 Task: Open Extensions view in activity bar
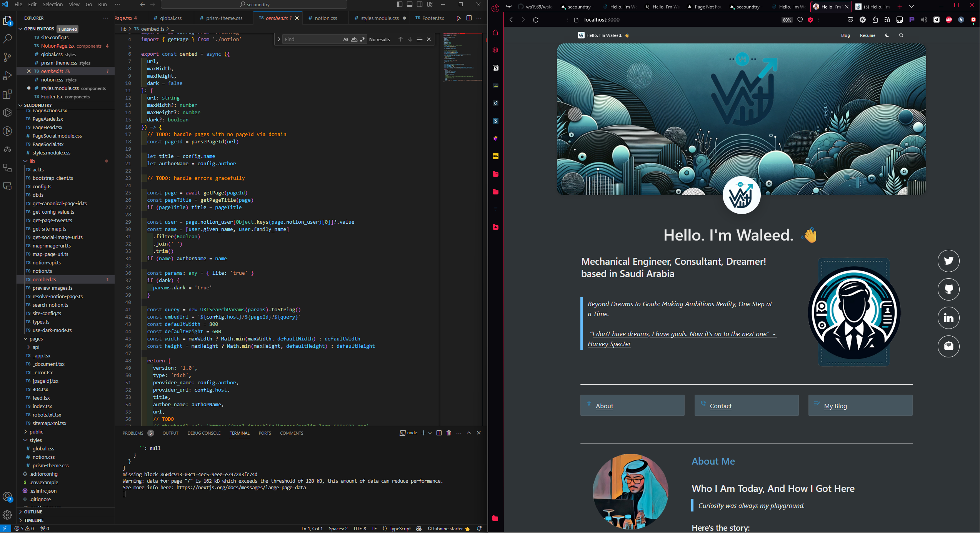click(x=7, y=94)
